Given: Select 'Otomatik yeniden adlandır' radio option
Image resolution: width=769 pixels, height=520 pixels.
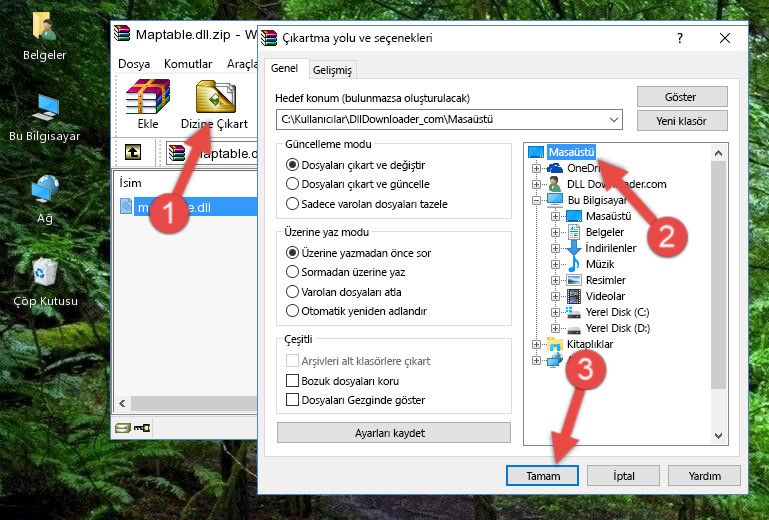Looking at the screenshot, I should (x=292, y=311).
